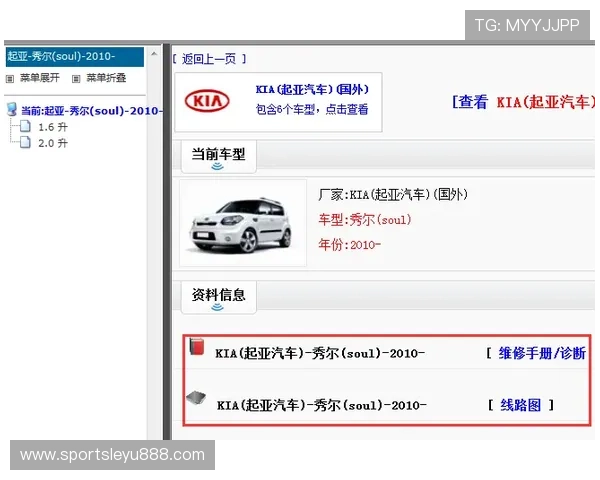Go back with 返回上一页 link
Screen dimensions: 600x480
[209, 59]
